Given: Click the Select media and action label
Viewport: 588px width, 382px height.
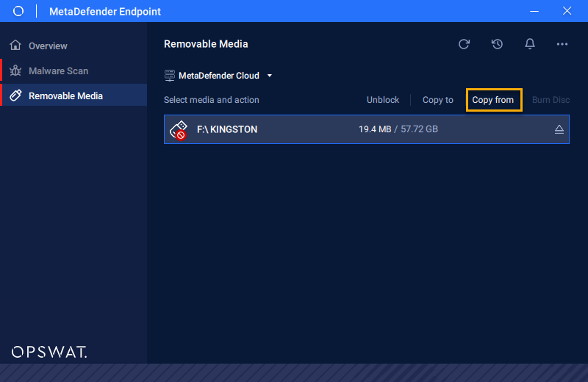Looking at the screenshot, I should [212, 100].
